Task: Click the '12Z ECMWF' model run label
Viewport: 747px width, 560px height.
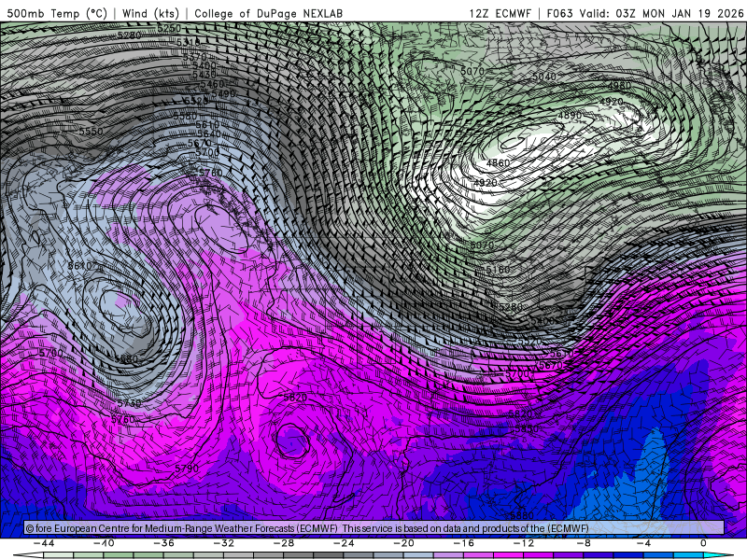Action: click(x=500, y=13)
